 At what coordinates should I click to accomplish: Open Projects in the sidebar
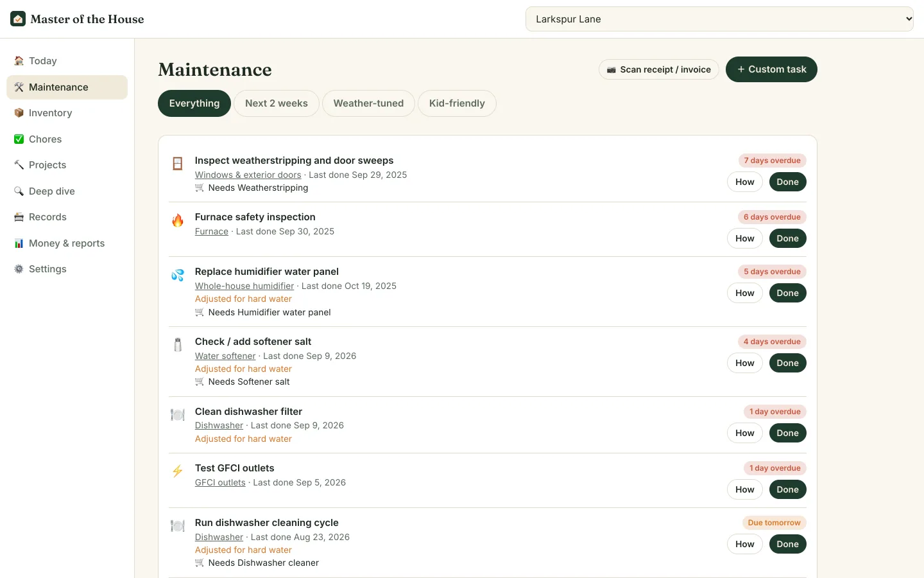coord(67,165)
